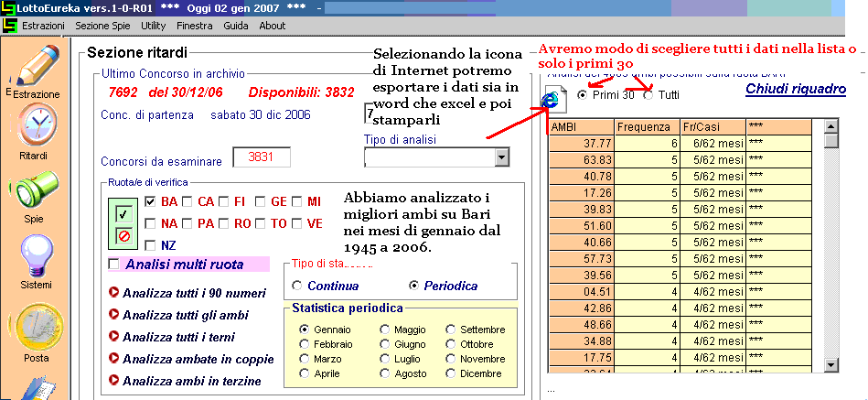Image resolution: width=868 pixels, height=400 pixels.
Task: Check the VE wheel checkbox
Action: tap(297, 223)
